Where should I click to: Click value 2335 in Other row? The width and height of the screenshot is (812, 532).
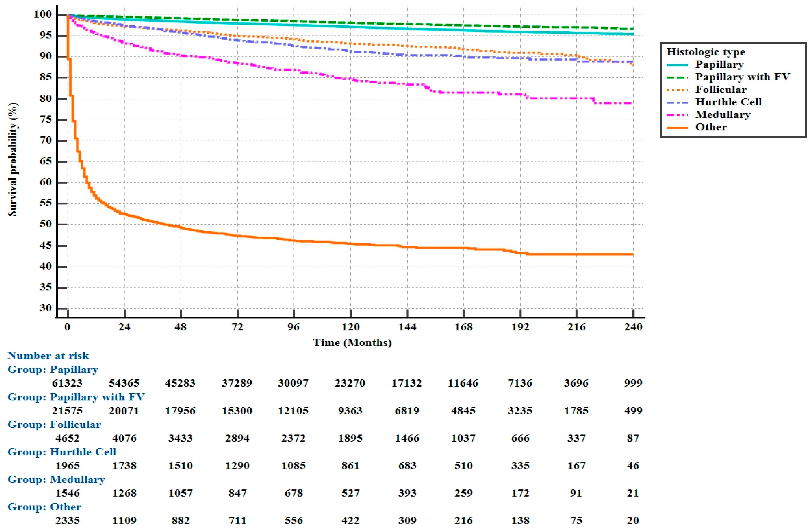[67, 521]
